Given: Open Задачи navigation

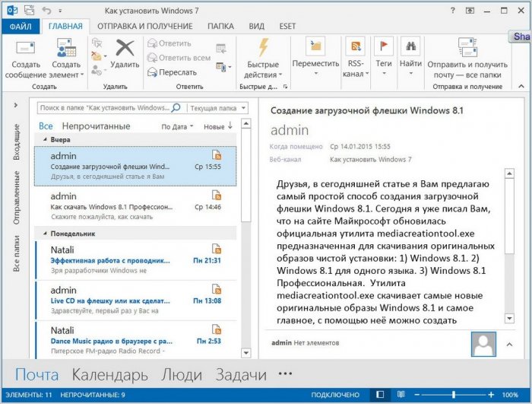Looking at the screenshot, I should tap(241, 374).
